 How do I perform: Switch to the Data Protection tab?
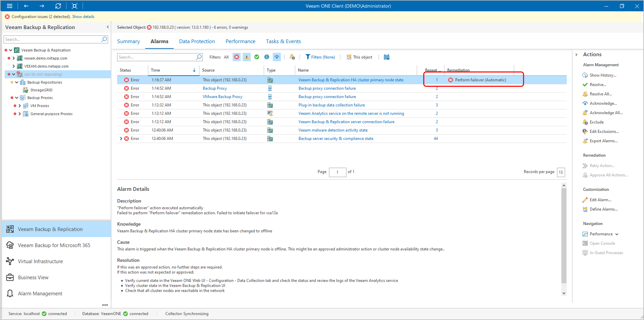tap(197, 41)
